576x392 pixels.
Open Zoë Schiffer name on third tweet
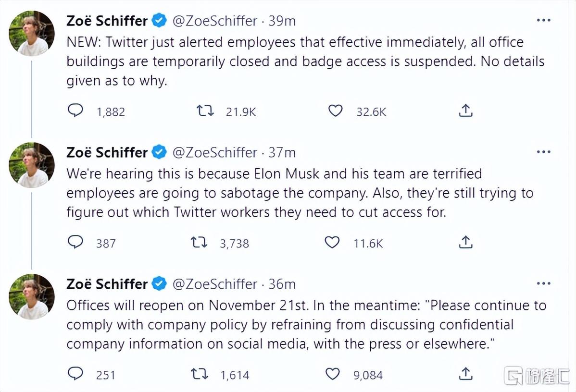107,284
